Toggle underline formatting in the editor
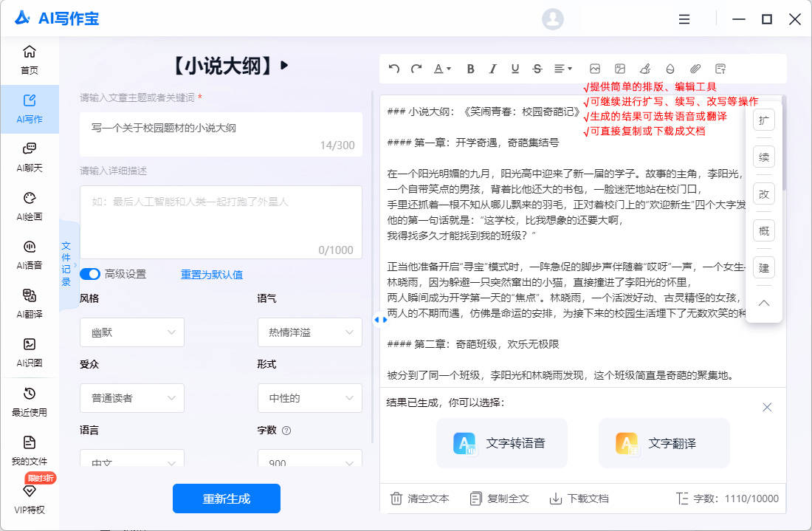812x531 pixels. (x=515, y=68)
